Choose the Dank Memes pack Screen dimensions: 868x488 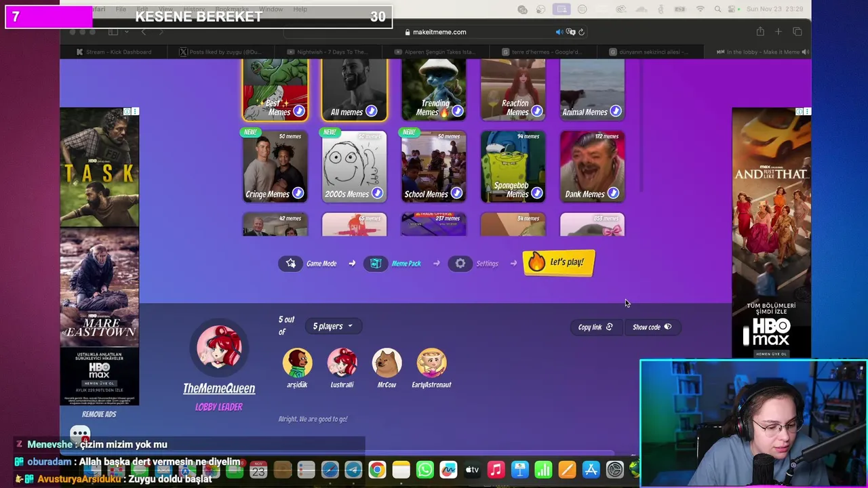pos(592,167)
